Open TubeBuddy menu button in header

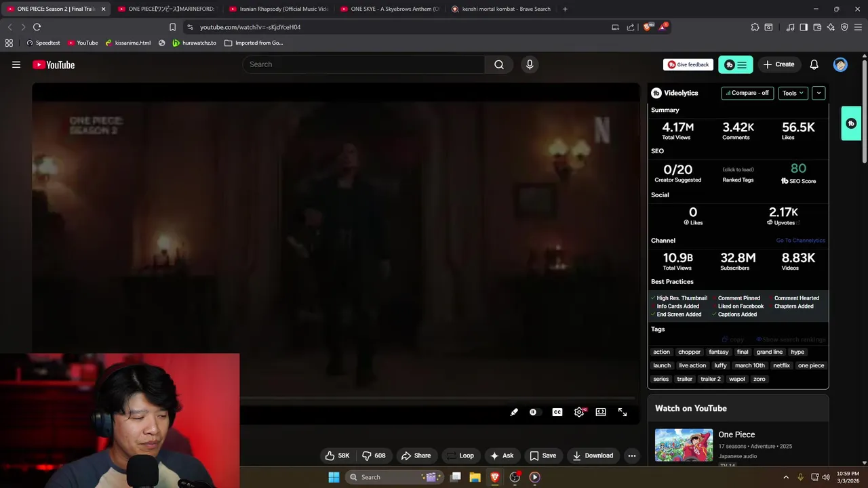click(x=736, y=64)
